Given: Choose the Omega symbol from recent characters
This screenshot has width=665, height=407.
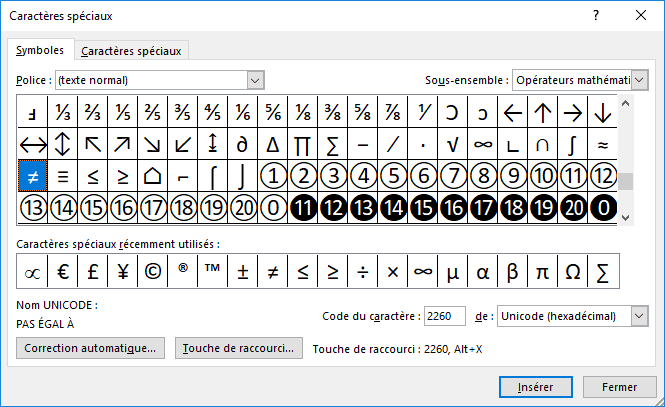Looking at the screenshot, I should tap(573, 271).
